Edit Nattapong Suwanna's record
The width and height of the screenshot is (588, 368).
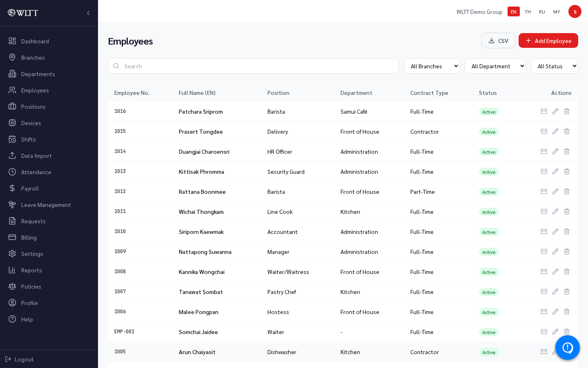pos(555,251)
